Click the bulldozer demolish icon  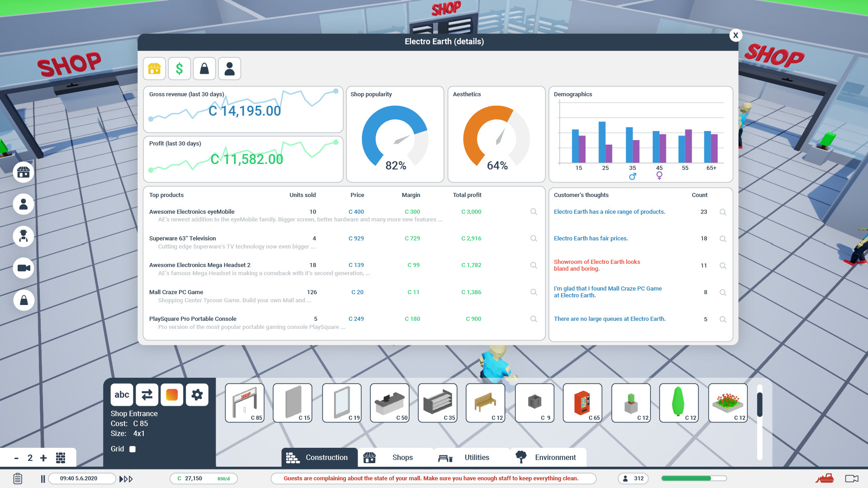825,478
